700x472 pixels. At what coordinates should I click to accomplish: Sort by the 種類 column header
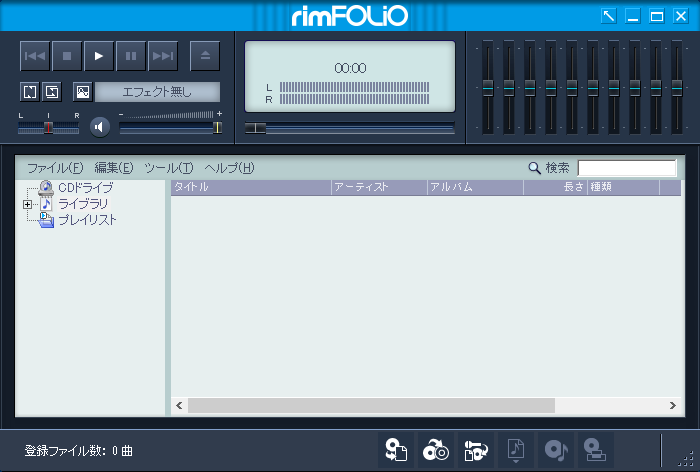pyautogui.click(x=624, y=187)
